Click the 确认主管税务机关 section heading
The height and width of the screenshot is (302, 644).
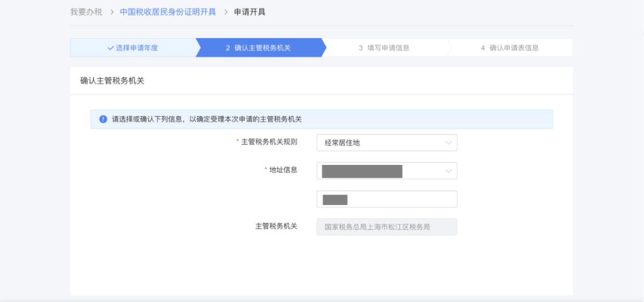(112, 80)
